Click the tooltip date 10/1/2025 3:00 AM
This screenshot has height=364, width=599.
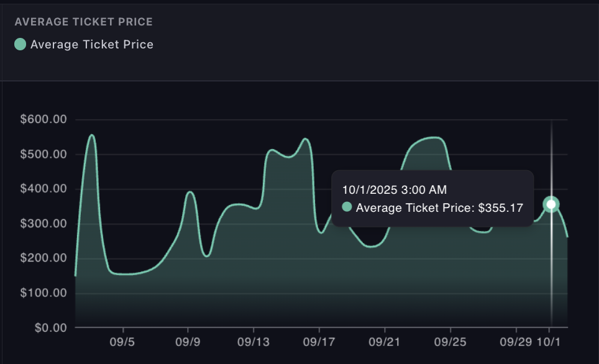click(x=394, y=189)
